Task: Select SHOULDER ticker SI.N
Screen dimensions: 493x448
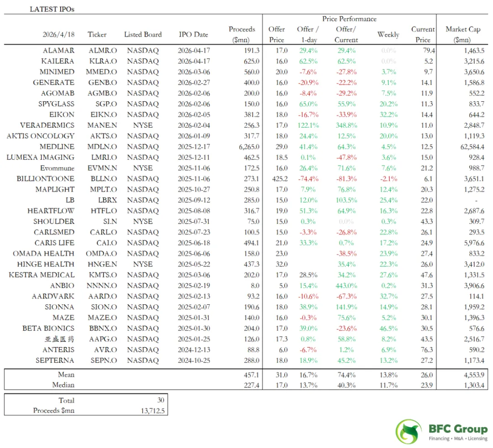Action: (x=110, y=221)
